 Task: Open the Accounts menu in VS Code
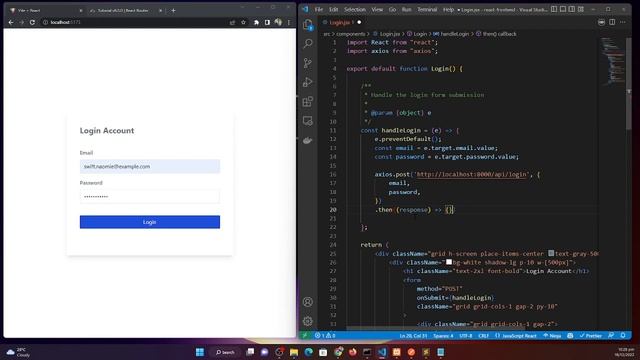(308, 302)
